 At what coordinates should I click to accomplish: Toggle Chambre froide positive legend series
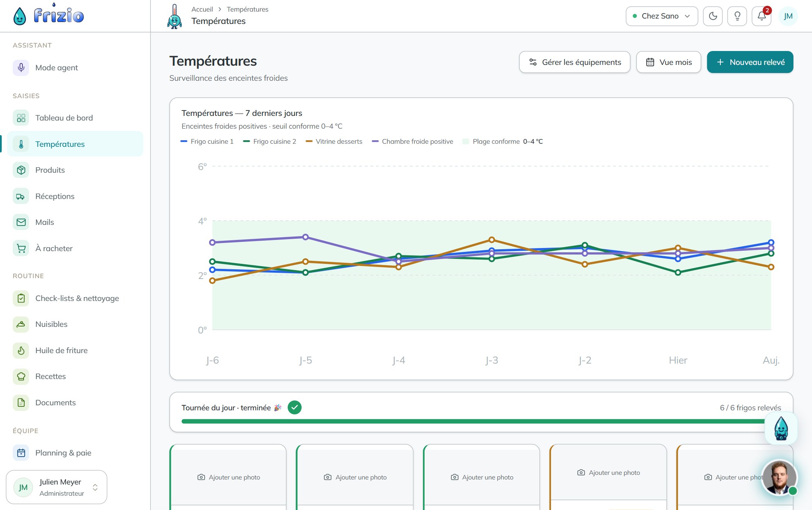pos(413,141)
